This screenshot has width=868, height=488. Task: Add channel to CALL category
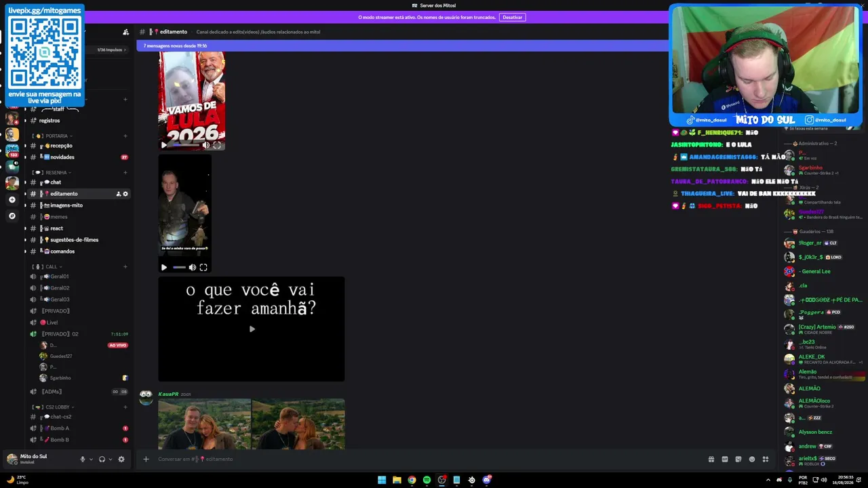coord(125,266)
